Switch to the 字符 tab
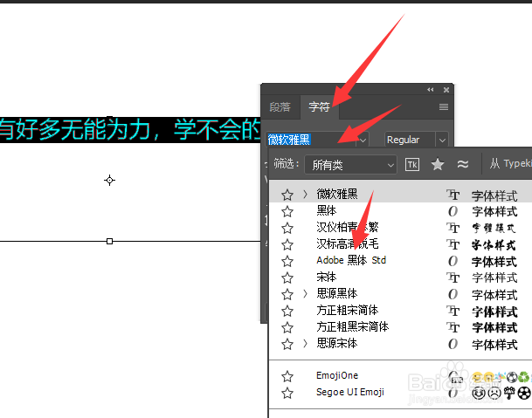The image size is (532, 418). (x=319, y=107)
